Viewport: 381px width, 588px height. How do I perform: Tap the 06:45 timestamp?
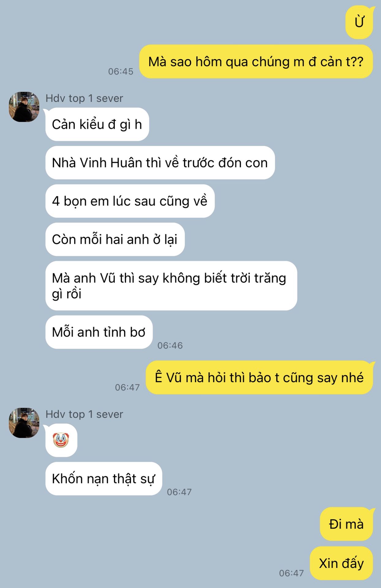(121, 71)
